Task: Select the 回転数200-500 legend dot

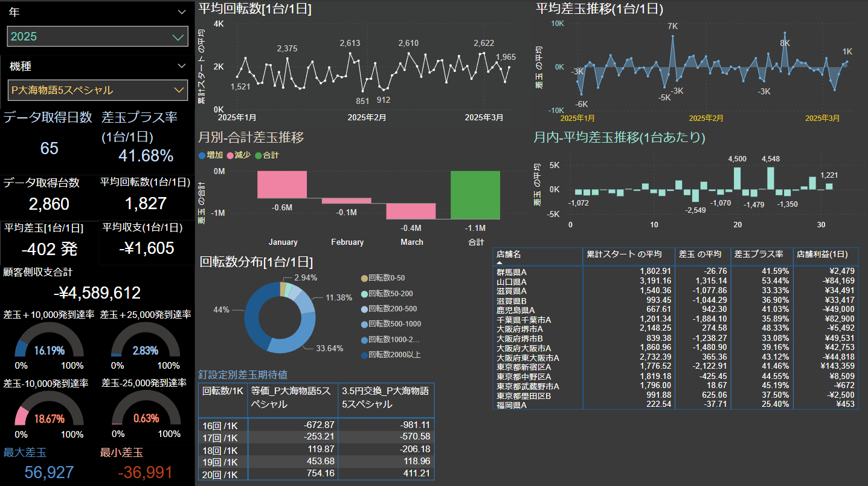Action: (x=364, y=309)
